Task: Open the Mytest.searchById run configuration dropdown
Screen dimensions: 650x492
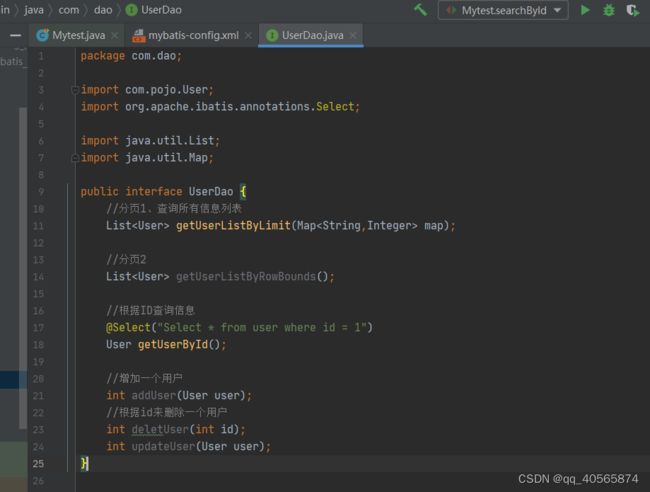Action: tap(503, 10)
